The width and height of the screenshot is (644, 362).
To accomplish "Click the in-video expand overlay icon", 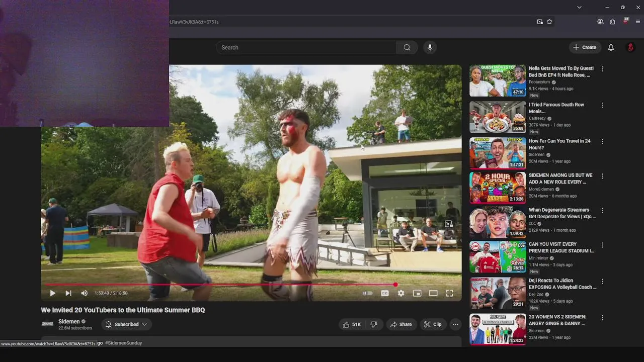I will coord(448,224).
